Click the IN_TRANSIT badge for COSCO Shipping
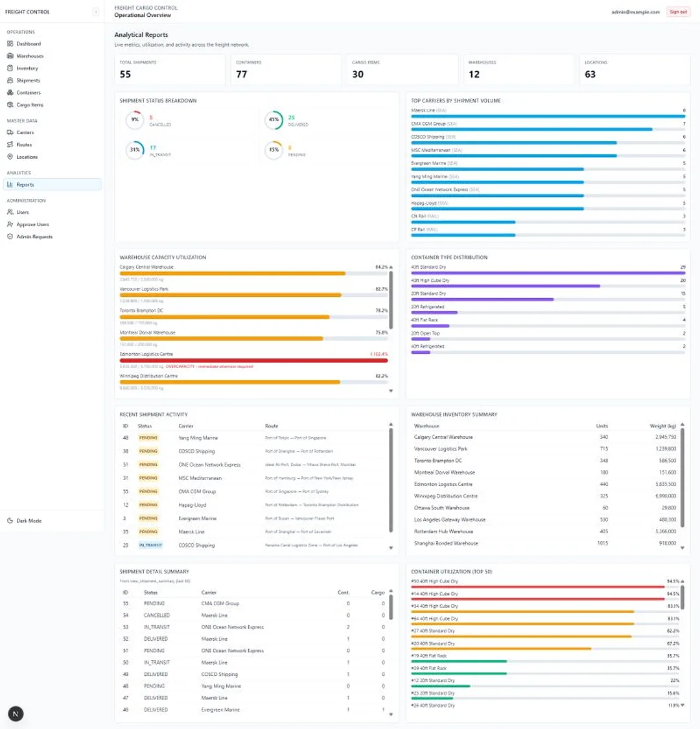The image size is (700, 729). click(x=151, y=545)
